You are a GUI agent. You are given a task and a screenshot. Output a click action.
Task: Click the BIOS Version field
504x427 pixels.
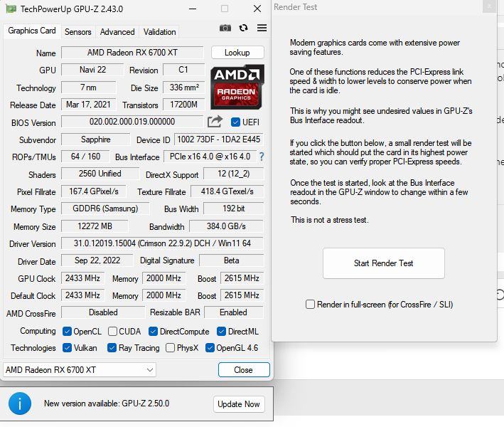132,122
